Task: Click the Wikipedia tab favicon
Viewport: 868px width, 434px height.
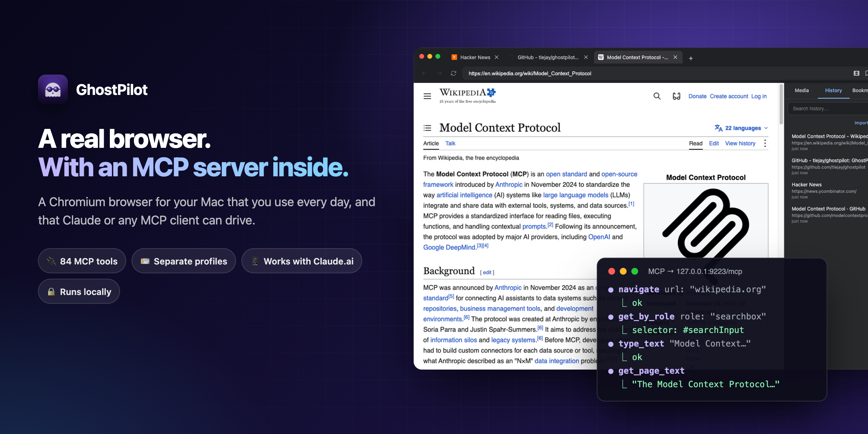Action: [x=601, y=57]
